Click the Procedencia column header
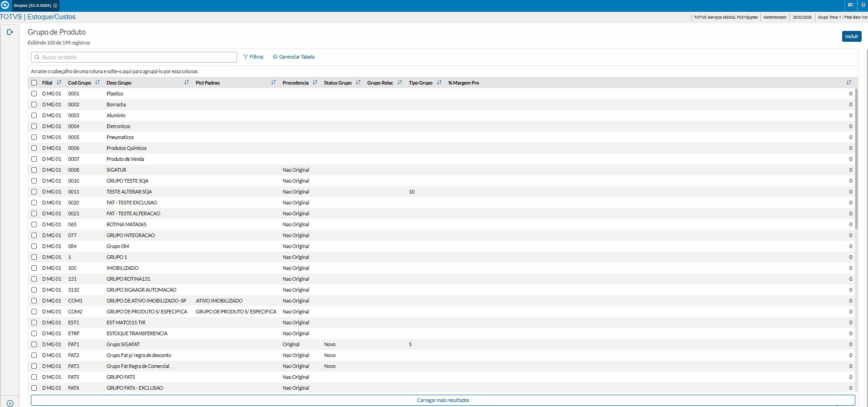This screenshot has height=407, width=868. coord(296,83)
